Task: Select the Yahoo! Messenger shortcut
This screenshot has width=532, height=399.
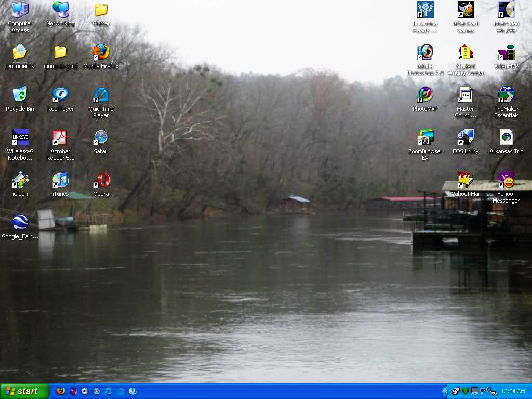Action: click(x=506, y=180)
